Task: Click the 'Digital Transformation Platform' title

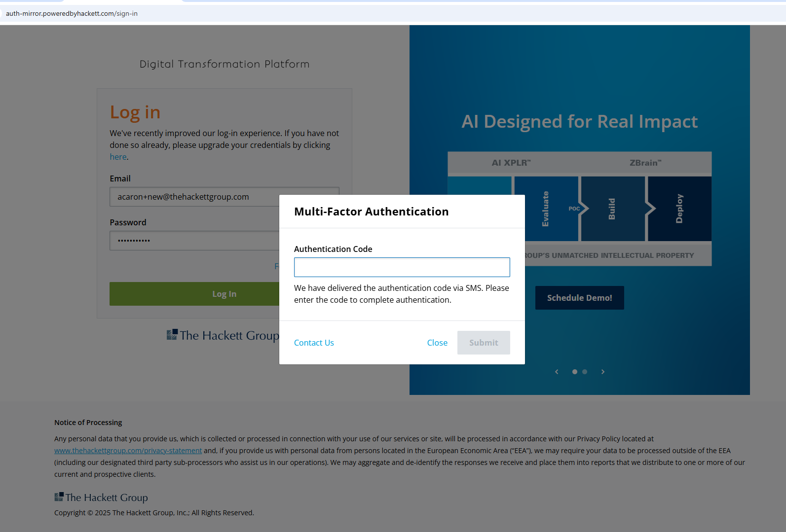Action: (x=225, y=64)
